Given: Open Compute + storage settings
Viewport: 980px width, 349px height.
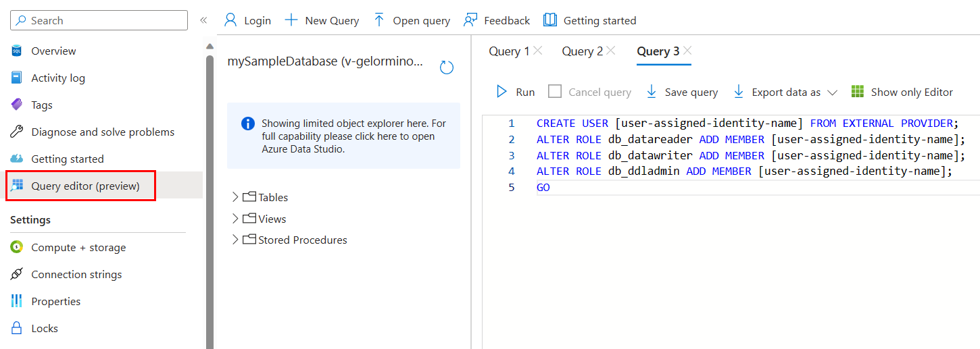Looking at the screenshot, I should [x=78, y=248].
